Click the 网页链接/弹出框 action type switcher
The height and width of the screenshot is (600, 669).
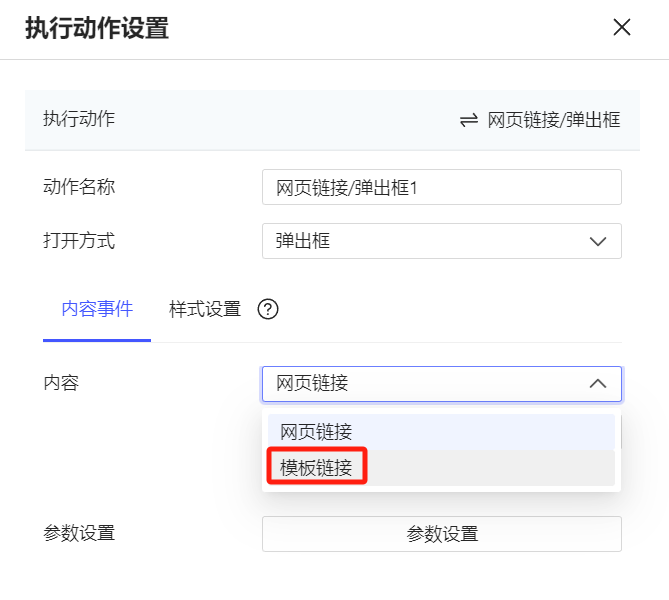[540, 120]
